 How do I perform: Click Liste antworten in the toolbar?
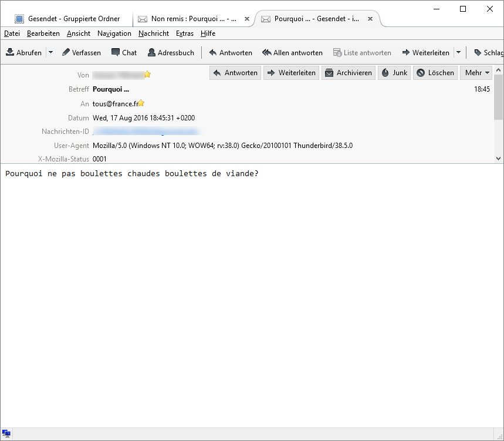pos(362,52)
